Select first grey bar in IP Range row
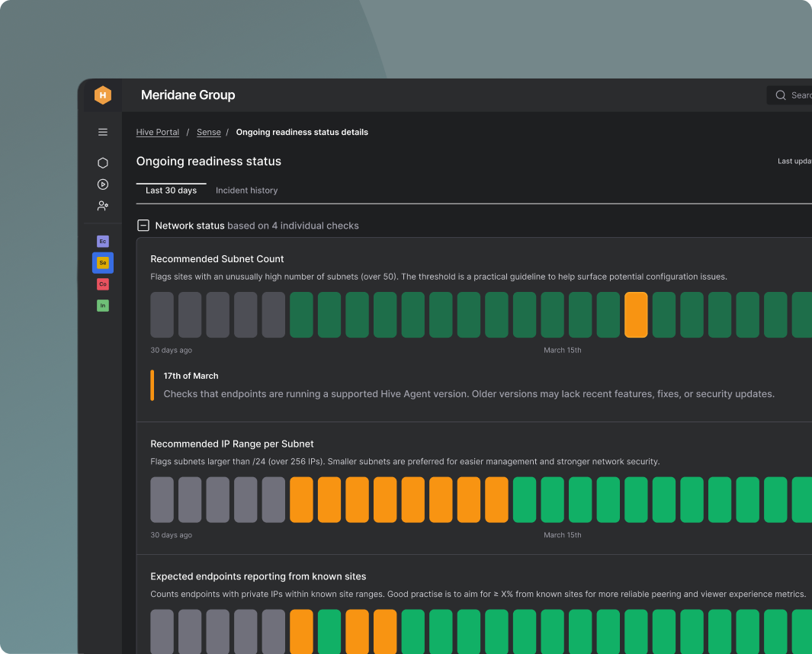Viewport: 812px width, 654px height. tap(162, 500)
